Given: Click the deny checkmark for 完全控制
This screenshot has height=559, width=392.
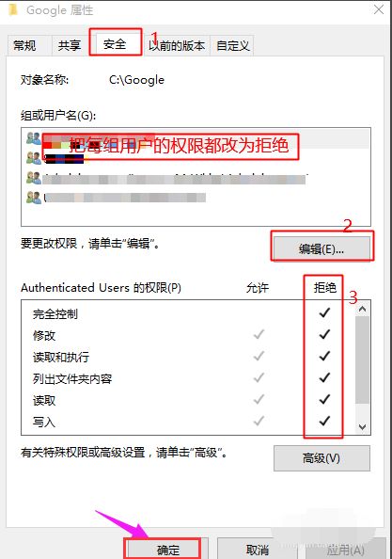Looking at the screenshot, I should click(324, 312).
